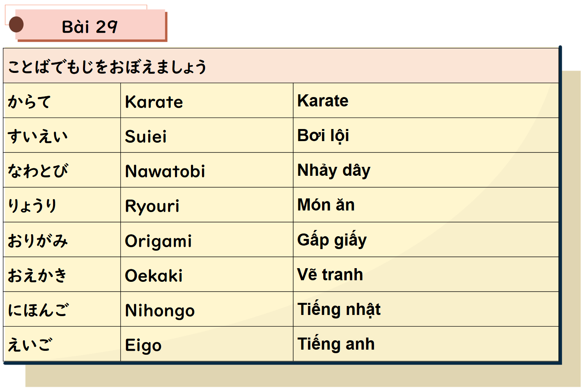Viewport: 588px width, 389px height.
Task: Click the "Bài 29" title label
Action: [90, 27]
